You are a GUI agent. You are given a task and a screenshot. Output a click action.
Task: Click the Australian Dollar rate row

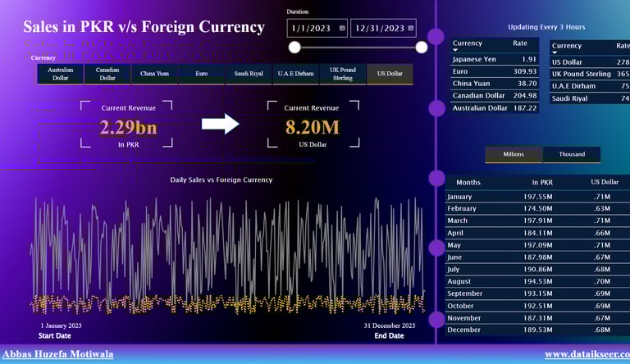point(495,107)
